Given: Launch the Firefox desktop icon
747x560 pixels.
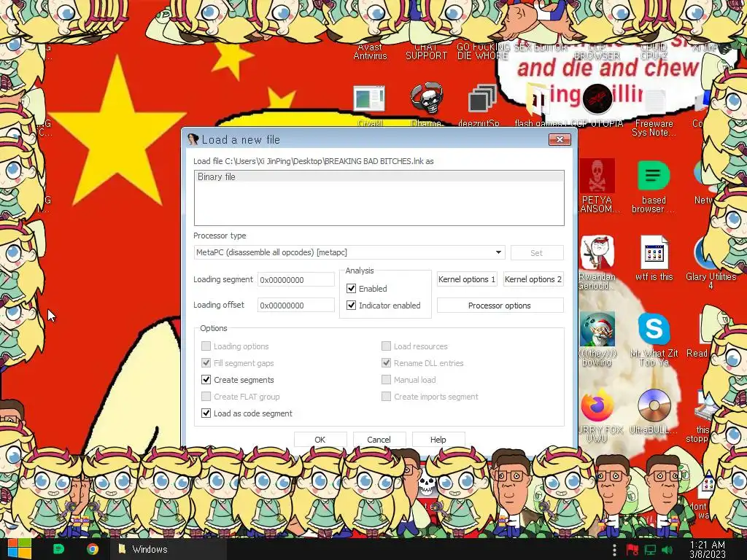Looking at the screenshot, I should coord(597,405).
